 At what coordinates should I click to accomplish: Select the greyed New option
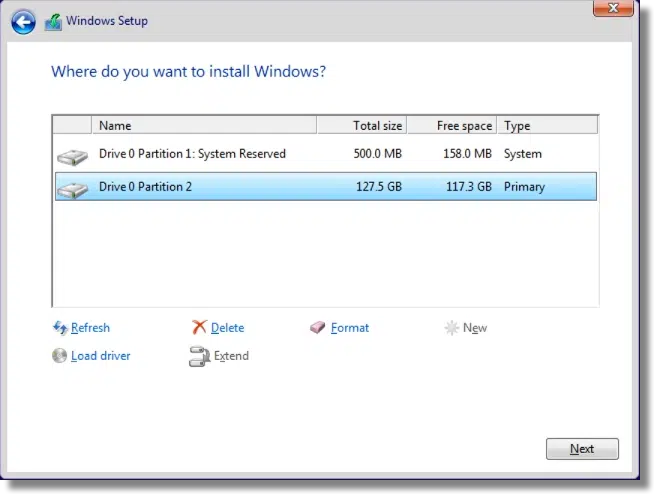[x=475, y=328]
